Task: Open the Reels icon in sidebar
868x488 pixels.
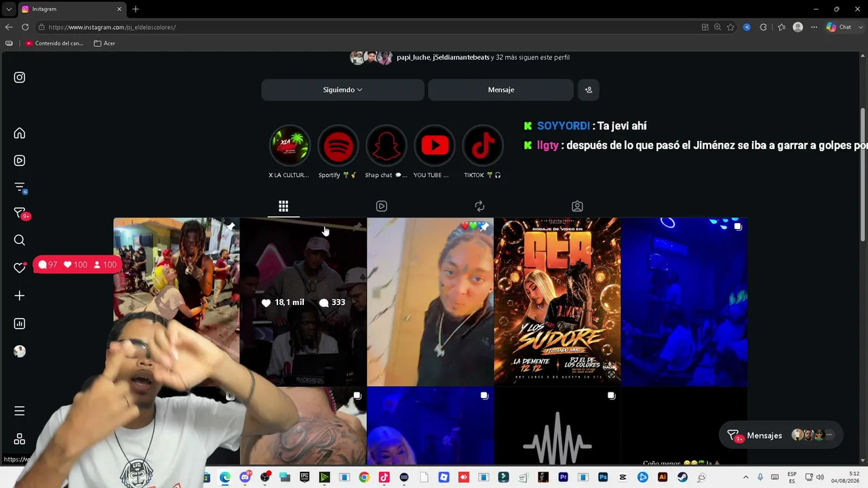Action: pyautogui.click(x=20, y=161)
